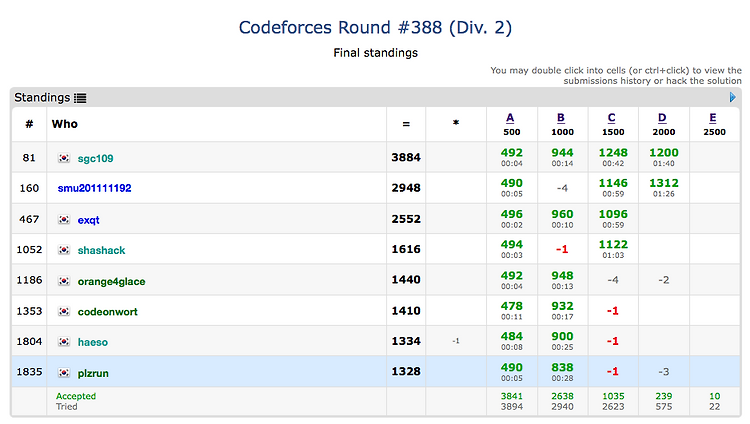Click total score 3884 for sgc109
The image size is (750, 424).
(x=406, y=157)
